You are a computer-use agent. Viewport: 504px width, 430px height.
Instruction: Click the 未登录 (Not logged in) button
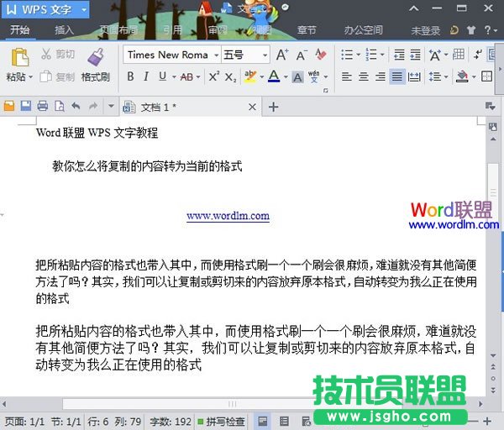pyautogui.click(x=425, y=30)
